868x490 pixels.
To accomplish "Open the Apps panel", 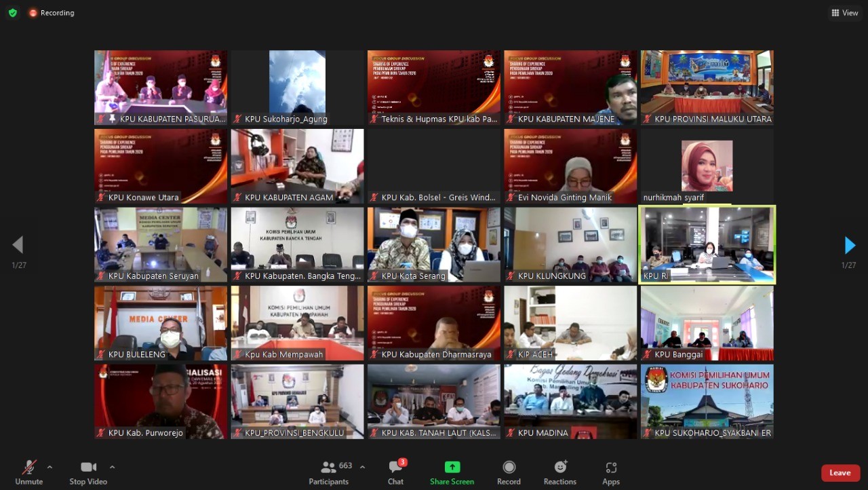I will tap(611, 472).
